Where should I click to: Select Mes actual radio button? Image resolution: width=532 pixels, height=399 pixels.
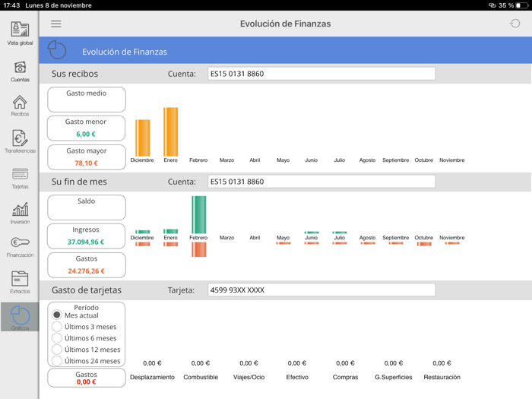pos(57,315)
